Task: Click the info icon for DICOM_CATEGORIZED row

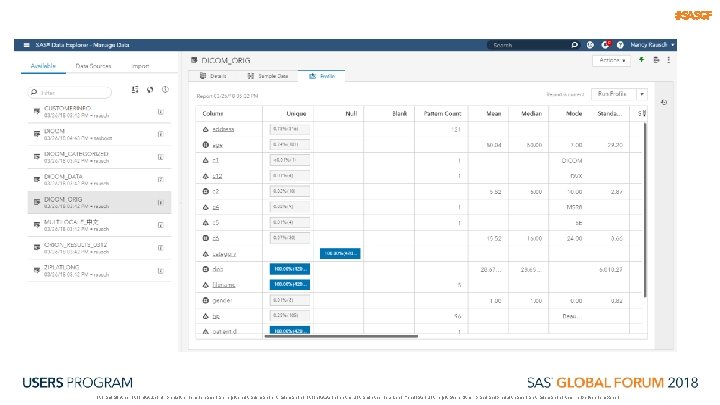Action: click(160, 157)
